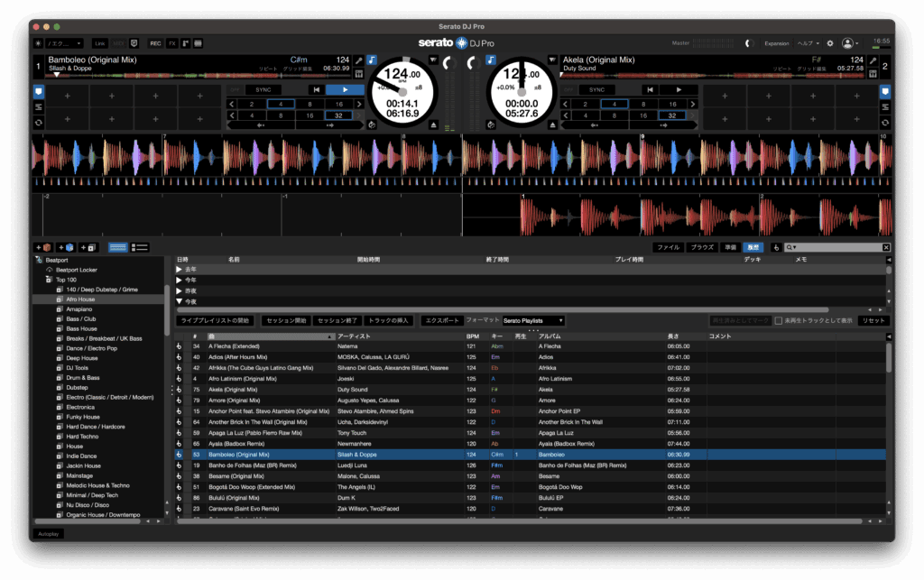Image resolution: width=924 pixels, height=580 pixels.
Task: Select the deck 1 saved loops tab icon
Action: click(38, 107)
